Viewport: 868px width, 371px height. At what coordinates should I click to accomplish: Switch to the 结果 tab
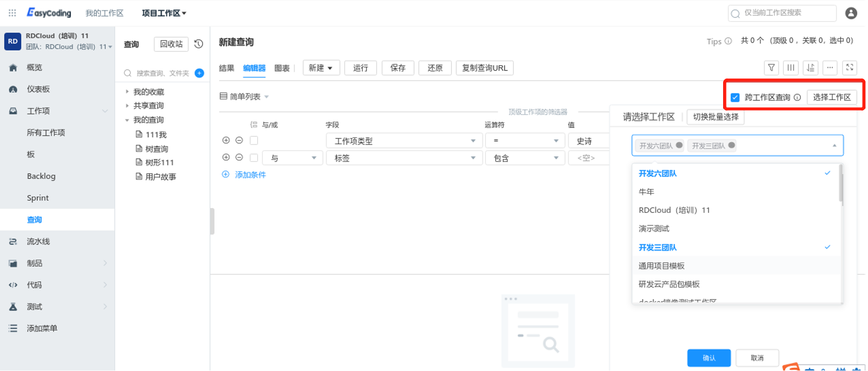pos(226,68)
